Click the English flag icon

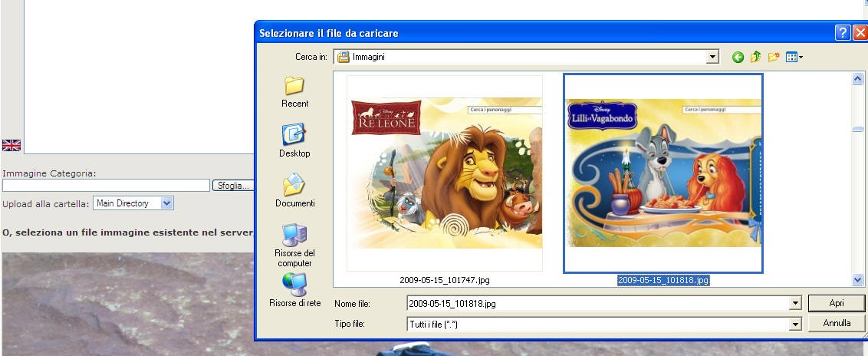tap(12, 145)
